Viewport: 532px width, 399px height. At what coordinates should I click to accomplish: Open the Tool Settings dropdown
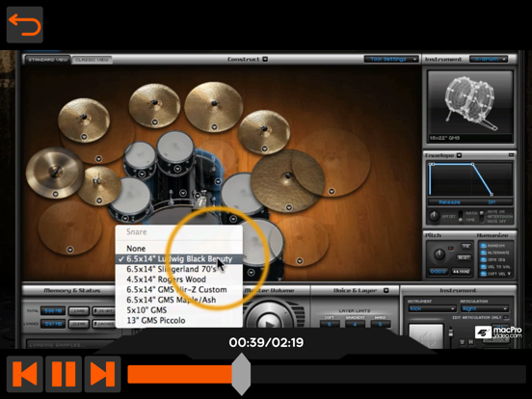[x=391, y=60]
